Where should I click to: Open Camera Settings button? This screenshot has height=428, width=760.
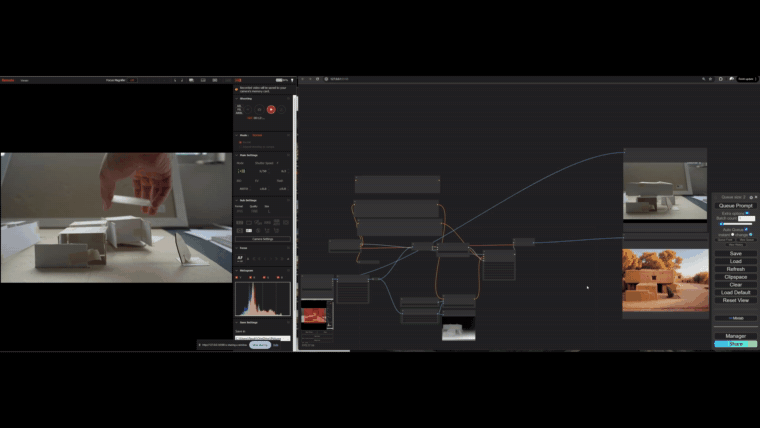263,239
